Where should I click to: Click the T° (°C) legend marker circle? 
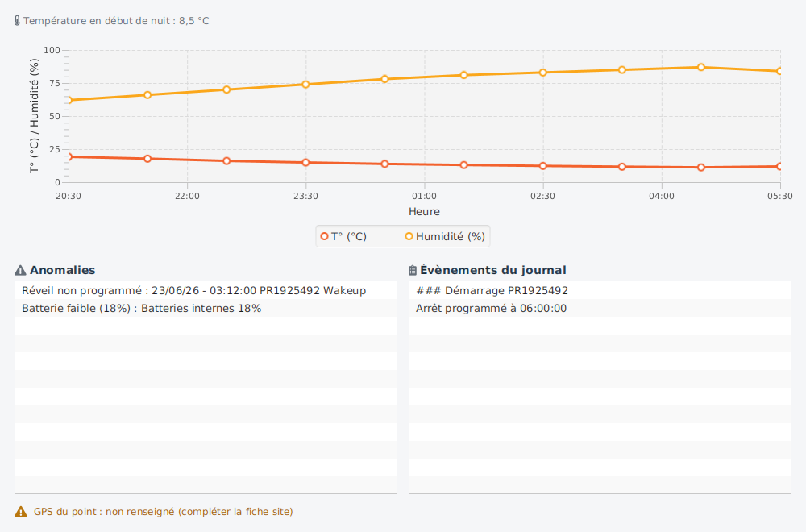pos(324,236)
